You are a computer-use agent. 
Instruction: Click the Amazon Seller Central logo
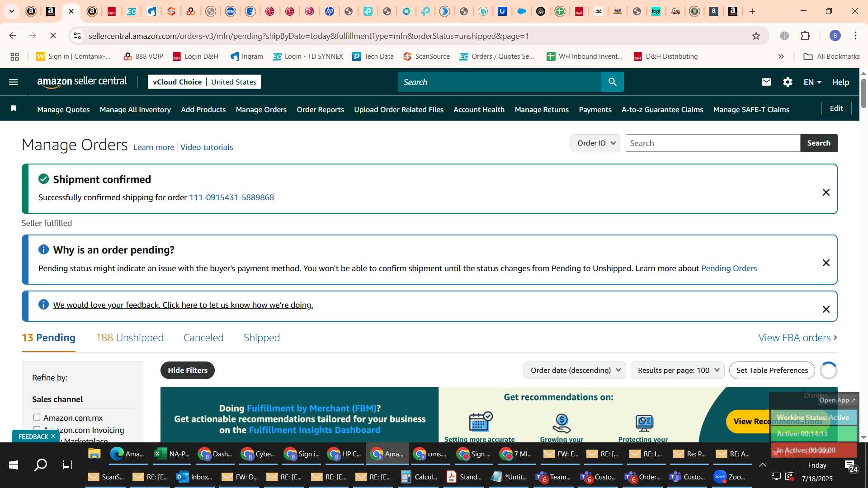point(82,82)
